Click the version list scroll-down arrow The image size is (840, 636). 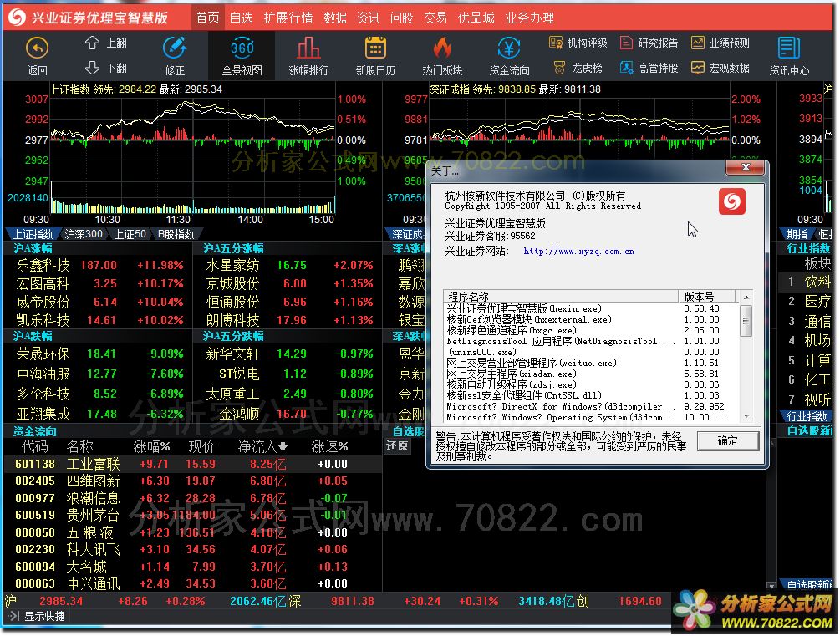tap(746, 416)
